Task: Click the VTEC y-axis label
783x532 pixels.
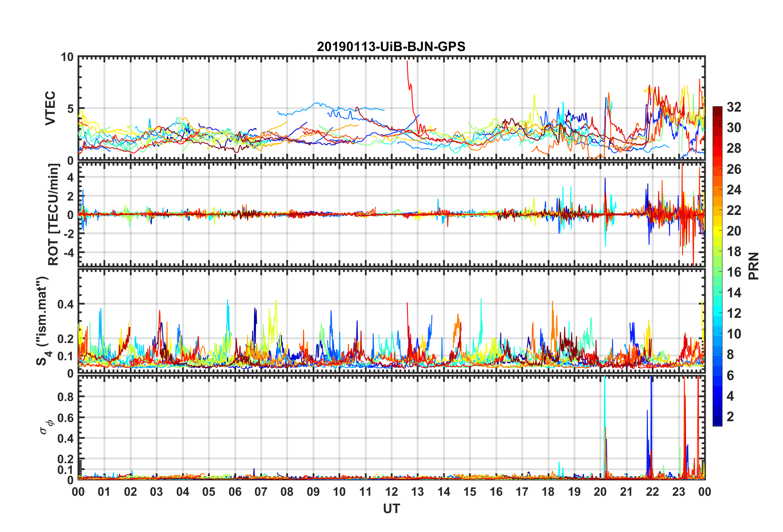Action: coord(50,108)
